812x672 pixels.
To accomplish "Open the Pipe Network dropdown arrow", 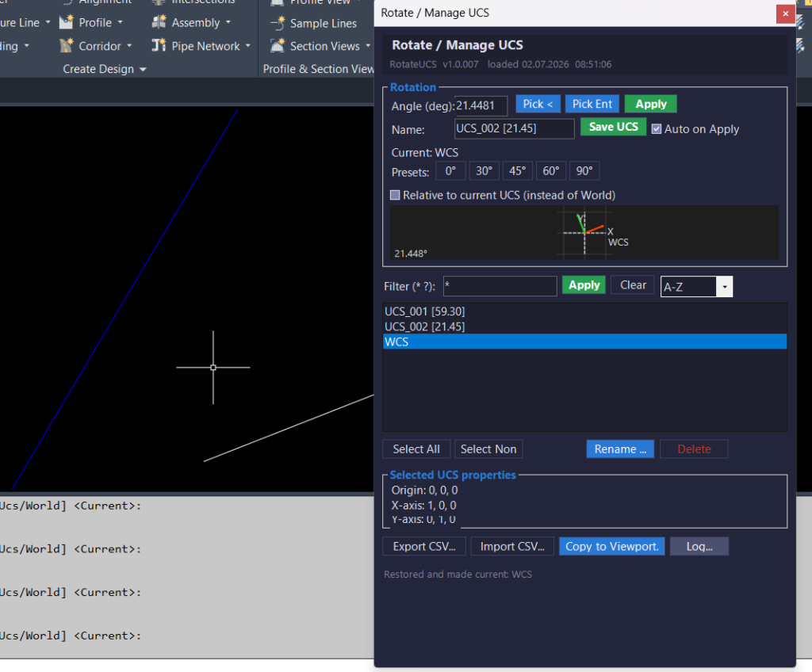I will coord(248,46).
